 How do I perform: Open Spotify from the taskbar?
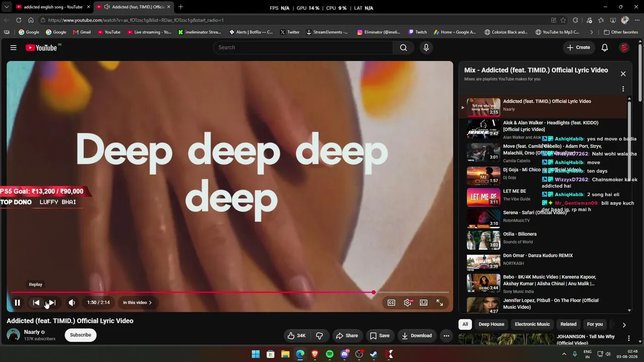[x=330, y=354]
